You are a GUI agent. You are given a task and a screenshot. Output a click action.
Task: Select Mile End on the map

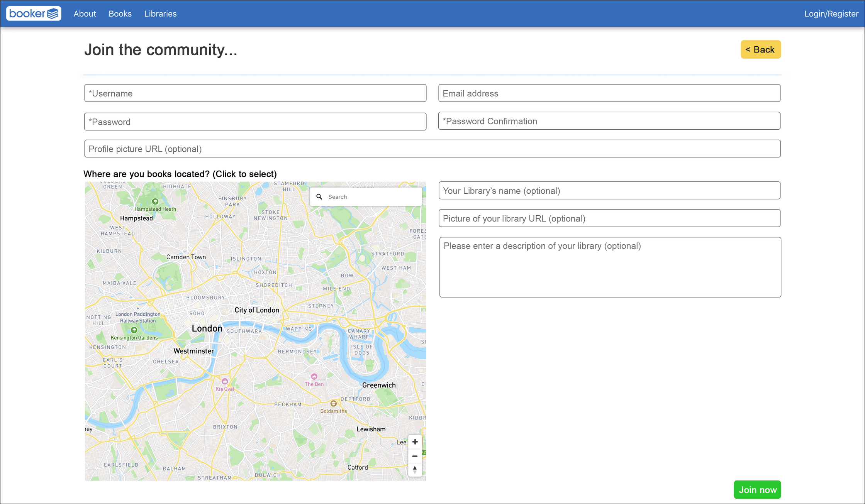336,289
